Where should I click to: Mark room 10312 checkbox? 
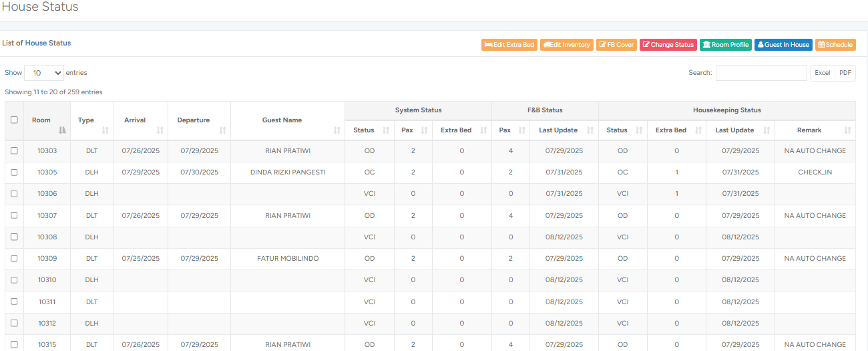click(14, 323)
